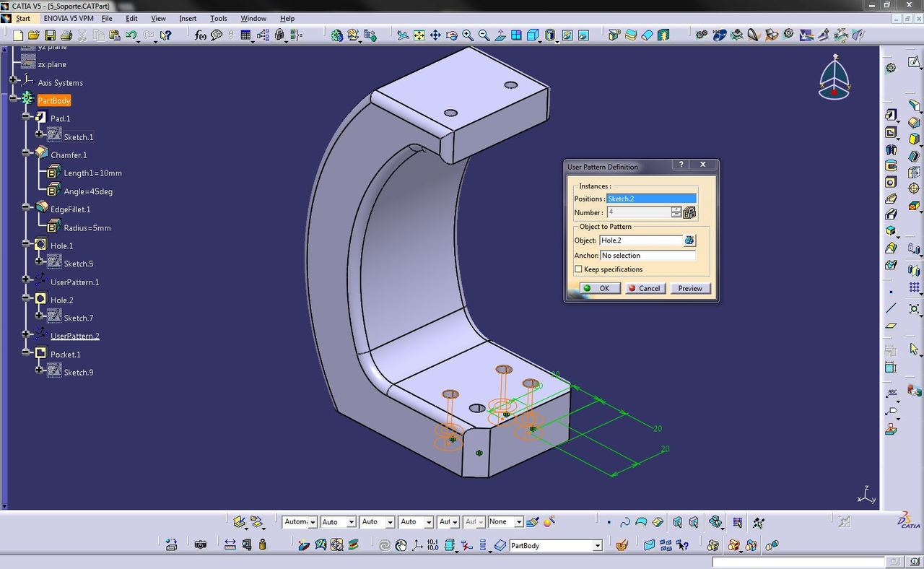Screen dimensions: 924x569
Task: Collapse the PartBody tree node
Action: [14, 97]
